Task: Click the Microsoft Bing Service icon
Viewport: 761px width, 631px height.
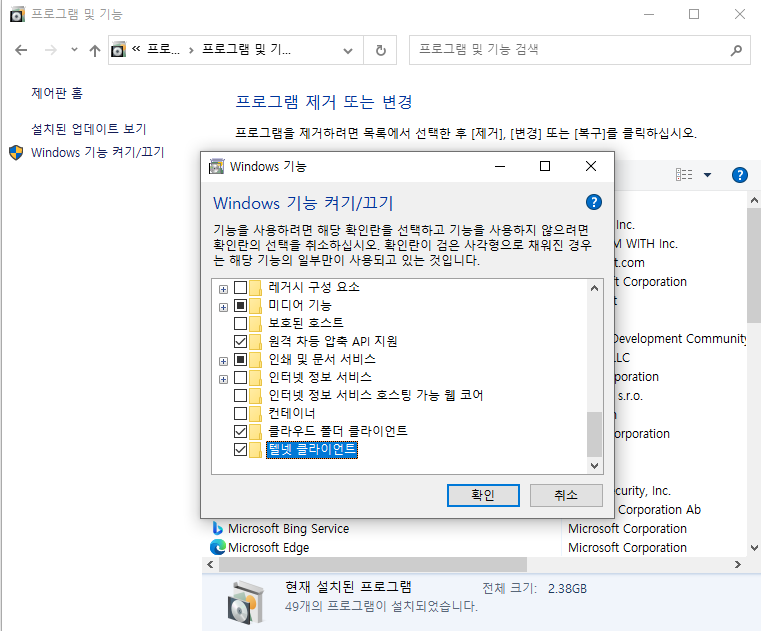Action: 217,529
